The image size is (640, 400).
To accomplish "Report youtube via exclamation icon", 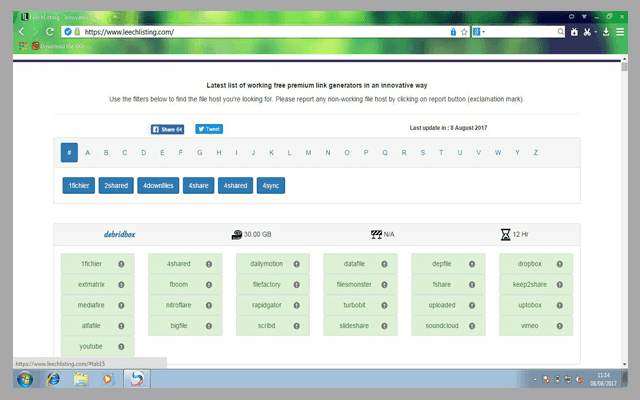I will (x=121, y=347).
